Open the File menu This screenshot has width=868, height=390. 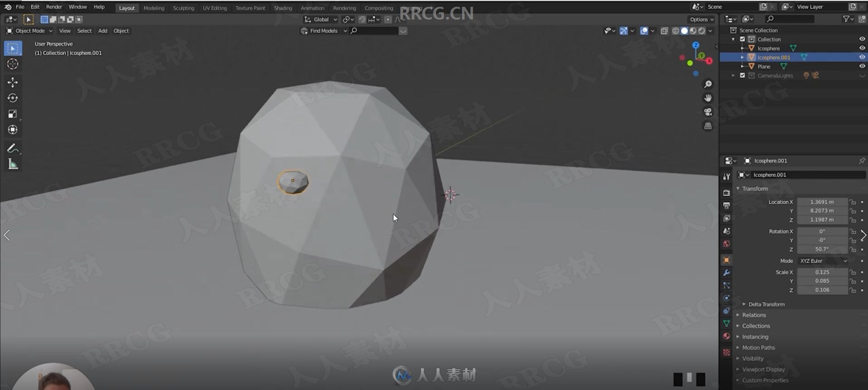pyautogui.click(x=20, y=7)
